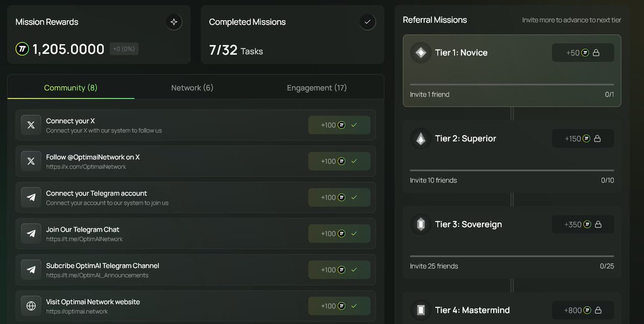The height and width of the screenshot is (324, 644).
Task: Switch to the Community (8) tab
Action: coord(71,88)
